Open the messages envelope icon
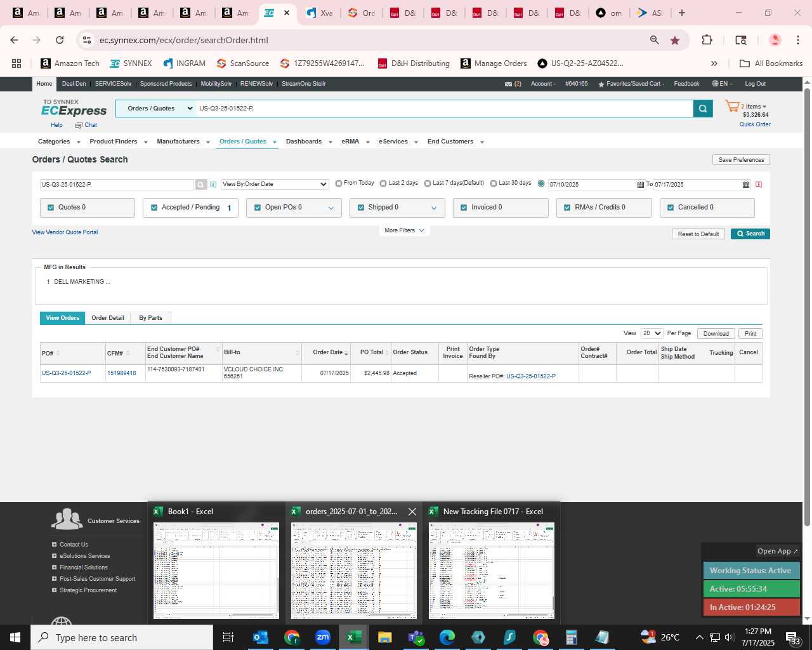 508,84
